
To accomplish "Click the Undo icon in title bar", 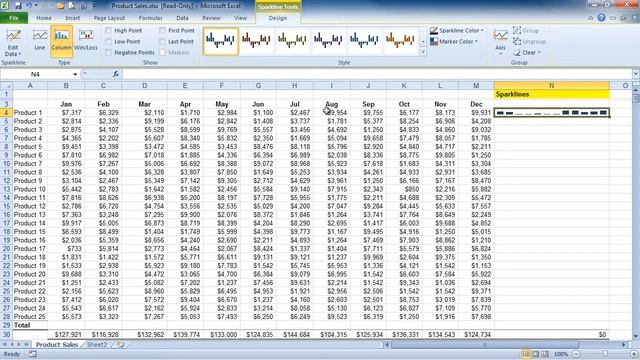I will coord(29,6).
